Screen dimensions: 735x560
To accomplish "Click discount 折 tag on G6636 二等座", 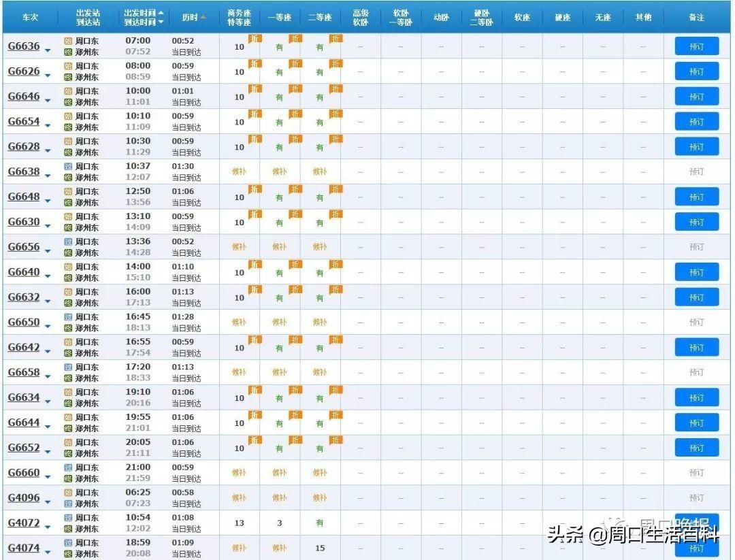I will coord(336,39).
